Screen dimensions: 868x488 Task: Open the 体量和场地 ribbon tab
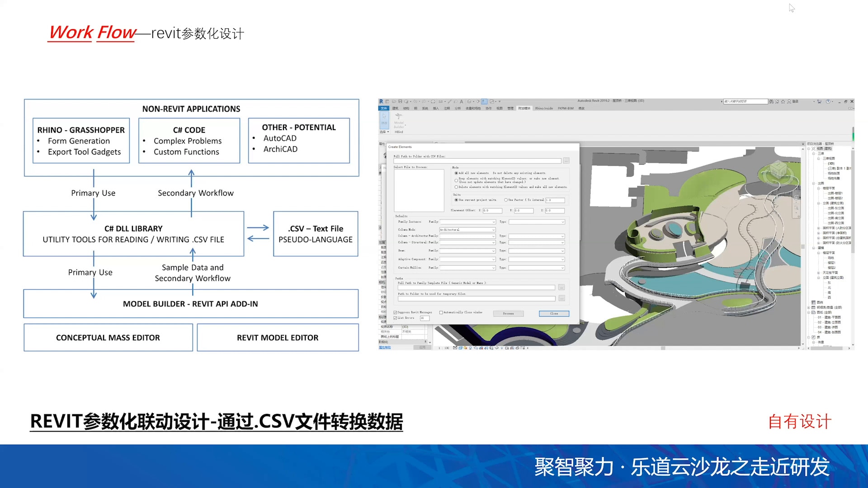coord(473,108)
